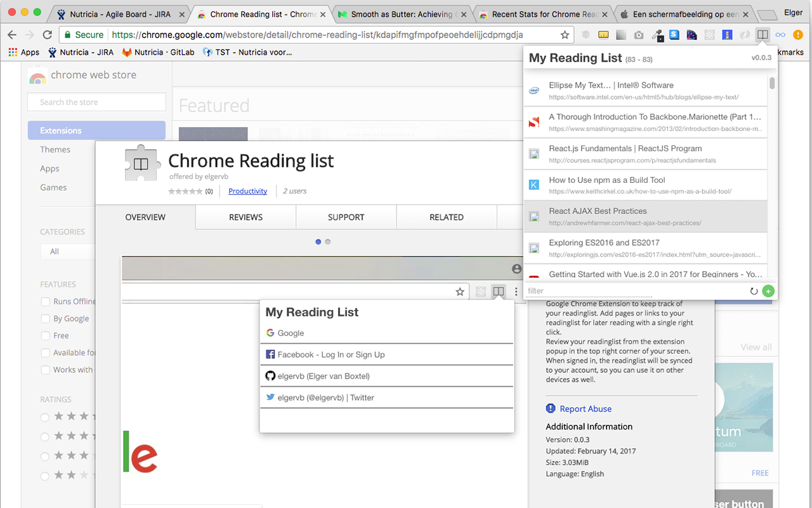Select the two-star rating filter radio
812x508 pixels.
(45, 476)
